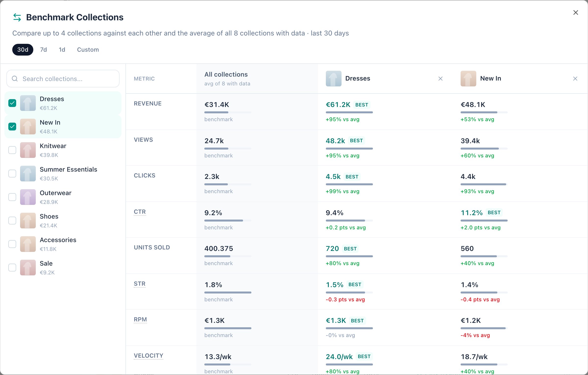
Task: Click the €48.1K New In revenue value
Action: click(473, 105)
